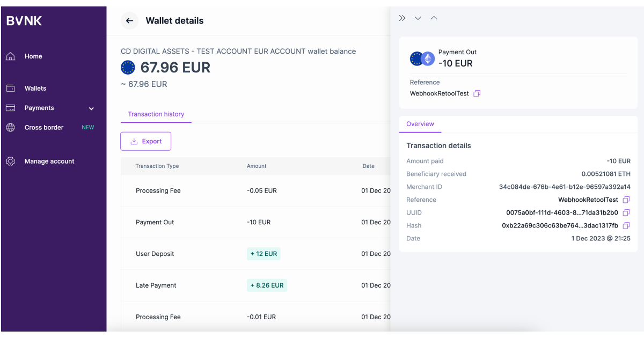Collapse the details panel with double-chevron icon
This screenshot has width=644, height=338.
coord(402,18)
